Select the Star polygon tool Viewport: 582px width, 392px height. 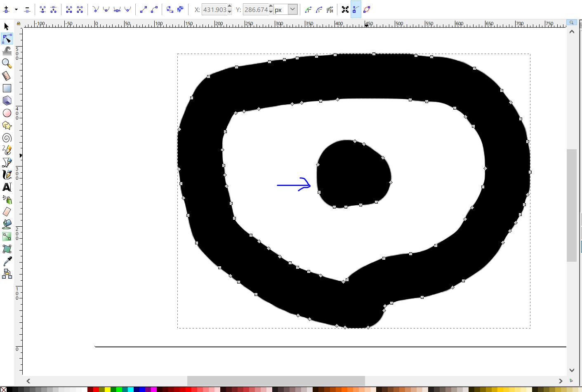click(x=7, y=125)
